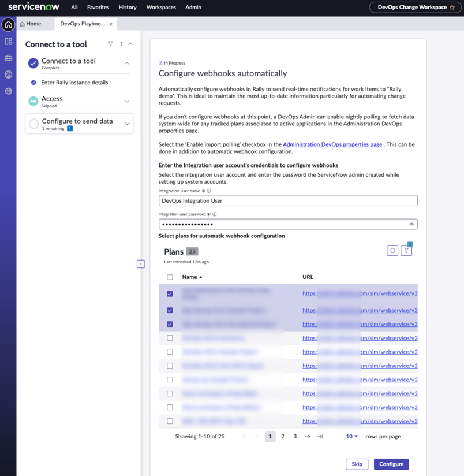Show info for Integration user name
Image resolution: width=464 pixels, height=476 pixels.
pyautogui.click(x=209, y=191)
